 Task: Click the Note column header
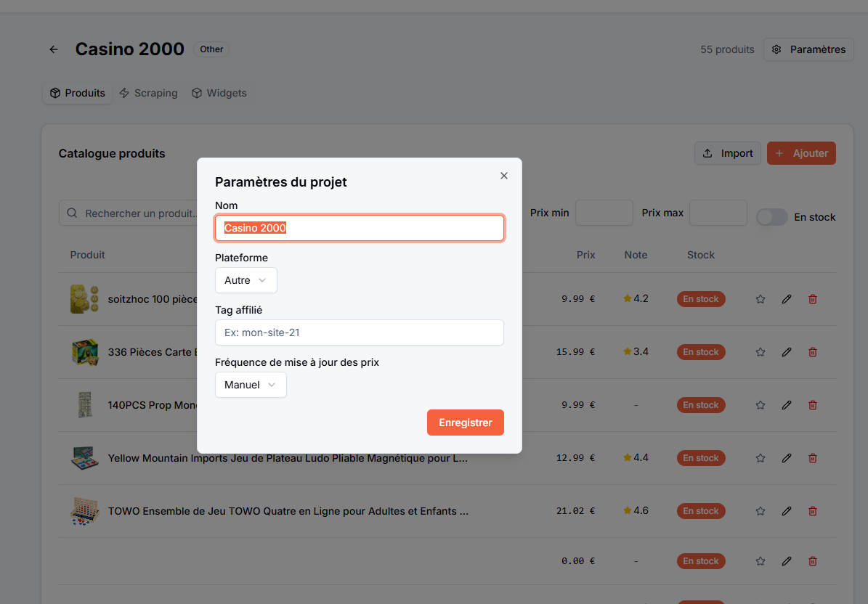click(636, 255)
